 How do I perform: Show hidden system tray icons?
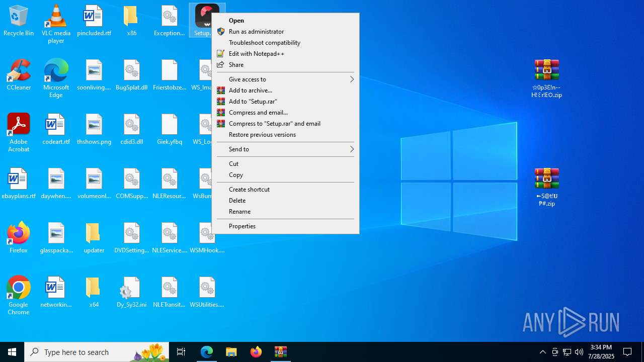coord(542,352)
